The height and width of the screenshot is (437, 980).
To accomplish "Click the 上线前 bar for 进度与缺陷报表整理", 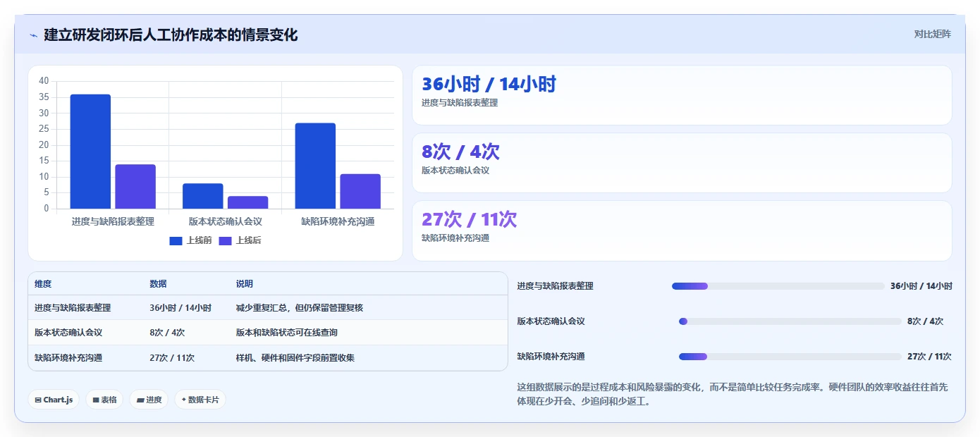I will [90, 152].
